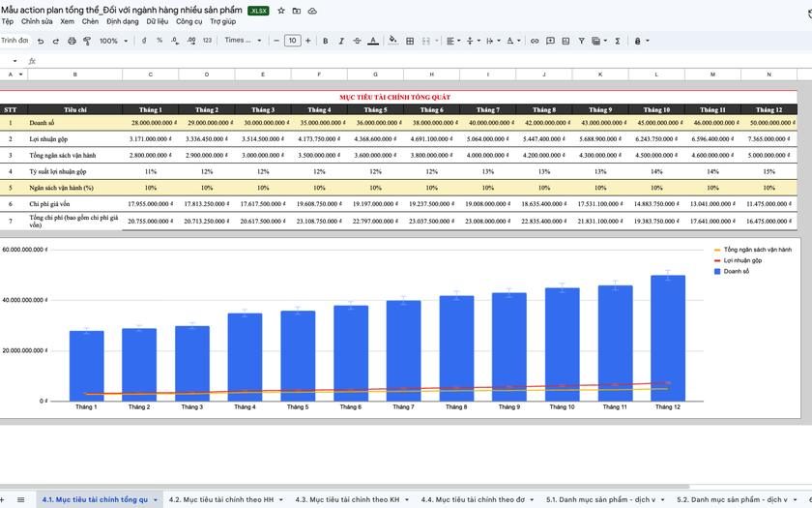
Task: Print the spreadsheet
Action: pos(72,41)
